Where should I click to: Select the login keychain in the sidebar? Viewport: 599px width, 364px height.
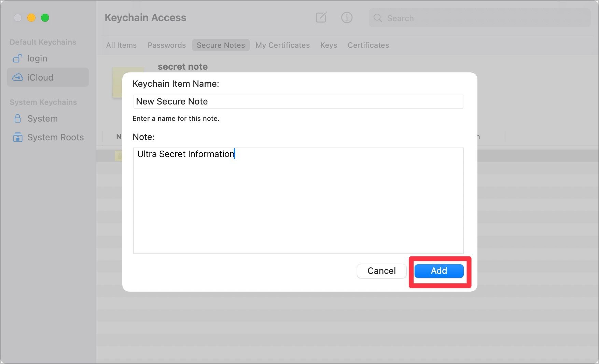[37, 58]
